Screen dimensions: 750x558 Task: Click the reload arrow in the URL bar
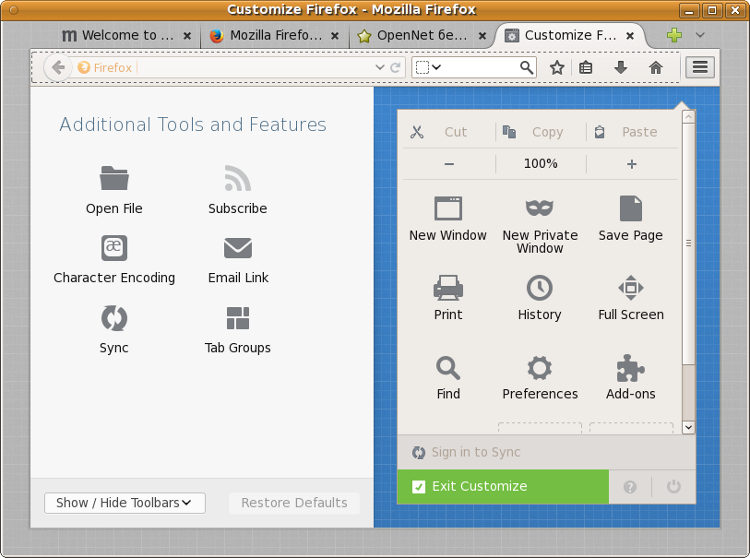click(395, 67)
